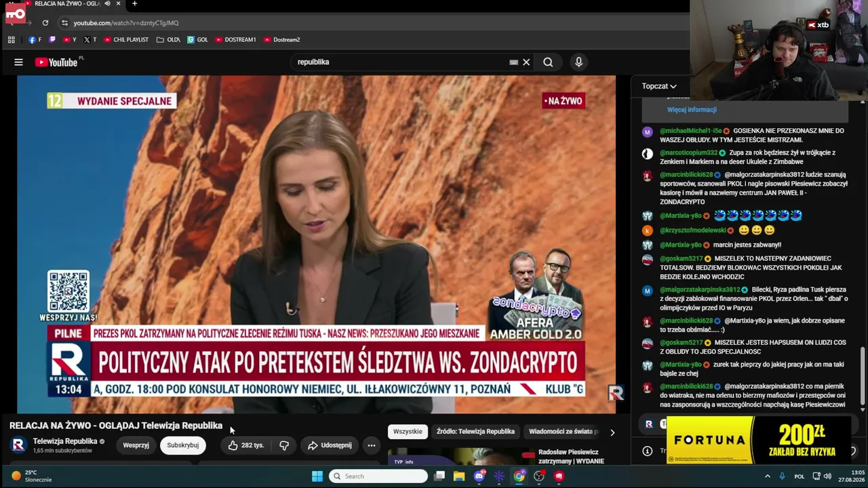This screenshot has height=488, width=868.
Task: Click the Wesprzyj button
Action: pos(136,445)
